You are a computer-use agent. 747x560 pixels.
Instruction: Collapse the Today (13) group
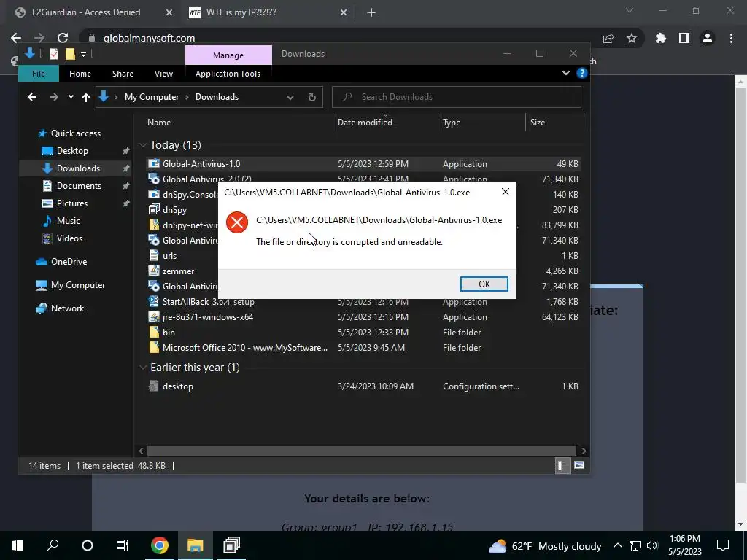pyautogui.click(x=142, y=145)
